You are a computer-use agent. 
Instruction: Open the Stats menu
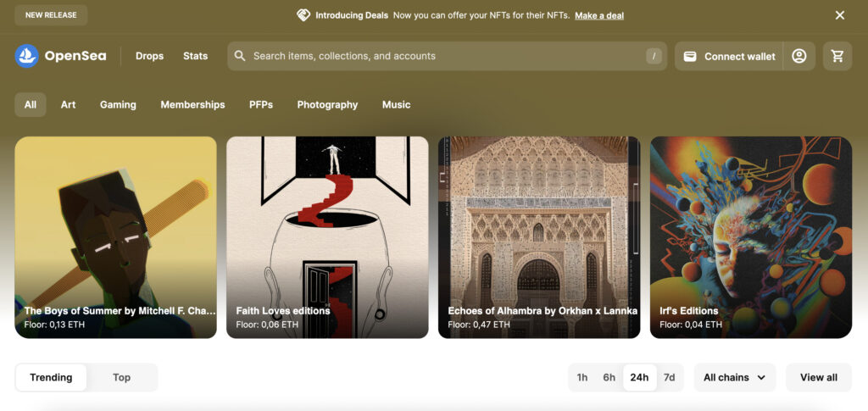(195, 56)
